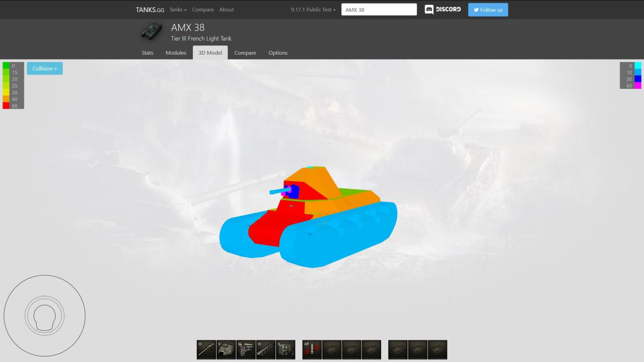Click the first empty slot after AP shell

(332, 350)
